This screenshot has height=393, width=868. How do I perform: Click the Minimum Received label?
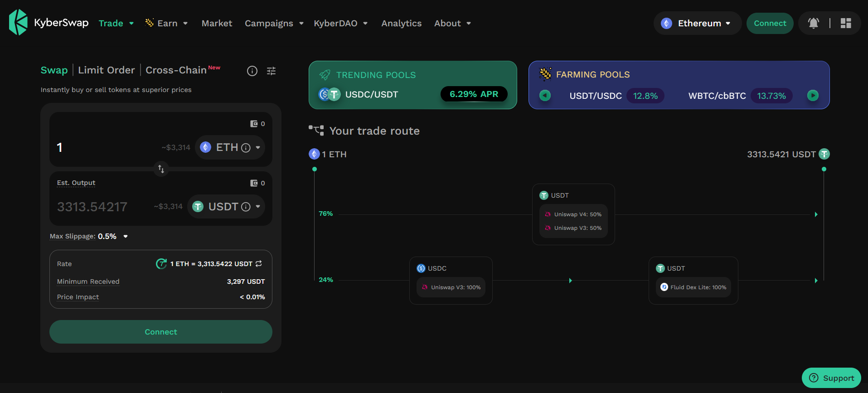coord(88,281)
